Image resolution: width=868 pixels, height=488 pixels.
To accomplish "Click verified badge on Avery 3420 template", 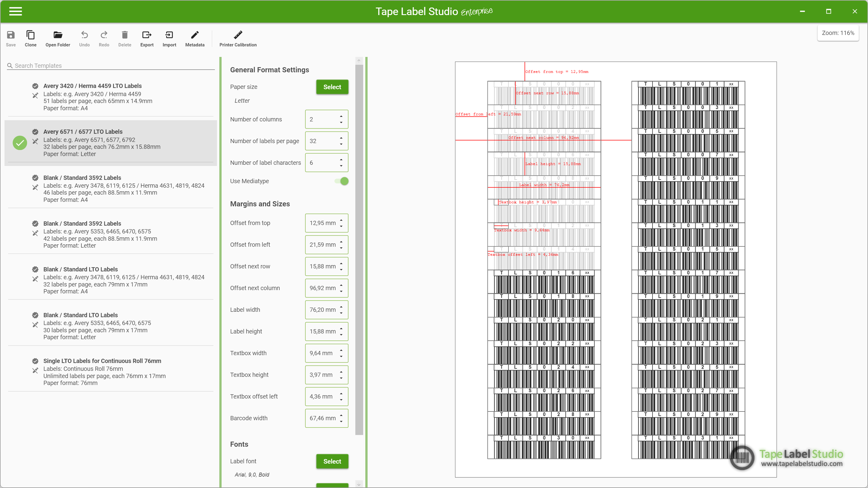I will click(35, 86).
